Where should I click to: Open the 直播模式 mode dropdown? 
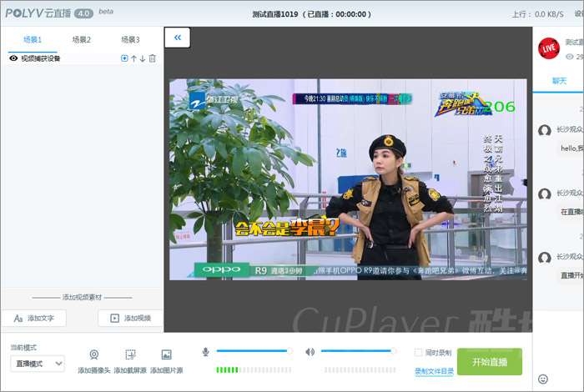point(38,363)
